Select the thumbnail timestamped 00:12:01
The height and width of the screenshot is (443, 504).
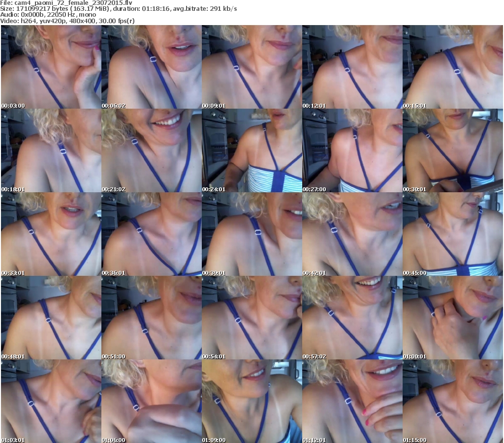[352, 67]
